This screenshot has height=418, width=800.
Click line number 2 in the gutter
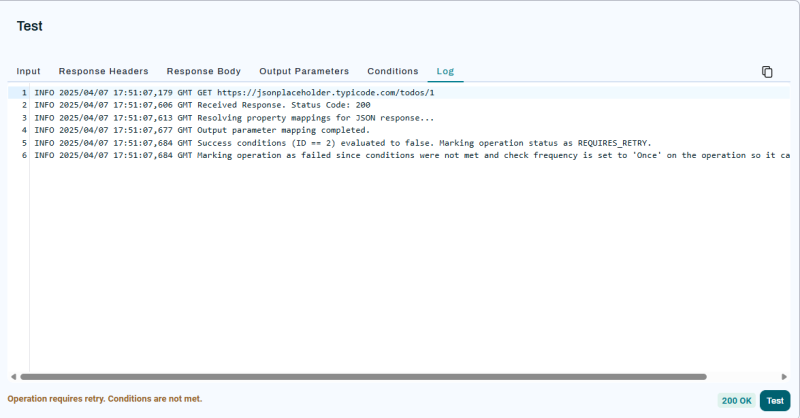23,105
